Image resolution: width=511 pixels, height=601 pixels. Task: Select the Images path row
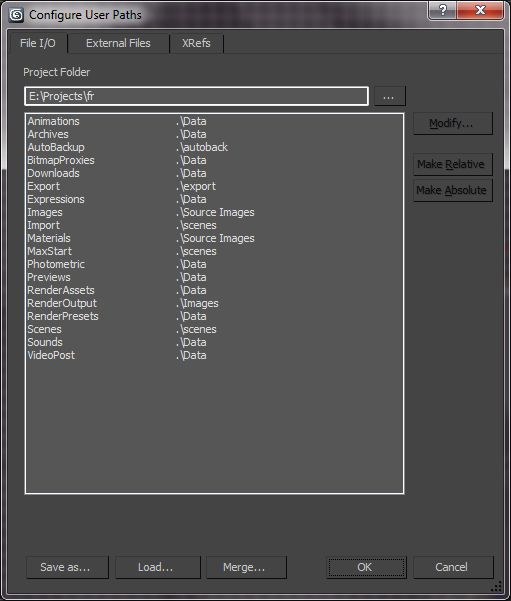[214, 212]
